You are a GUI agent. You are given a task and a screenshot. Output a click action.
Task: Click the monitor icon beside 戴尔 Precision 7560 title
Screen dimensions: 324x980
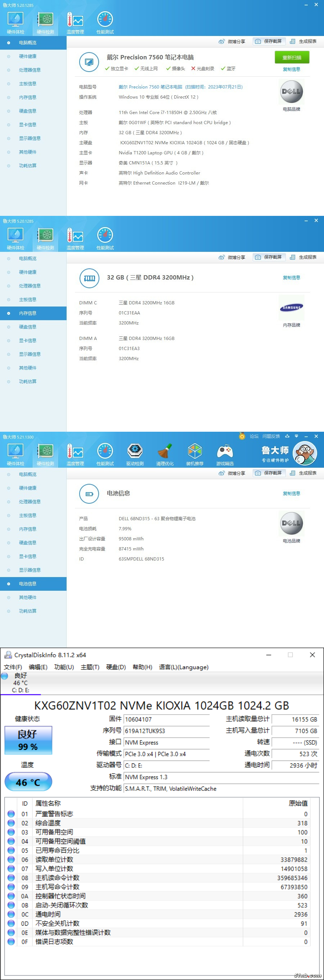(89, 62)
